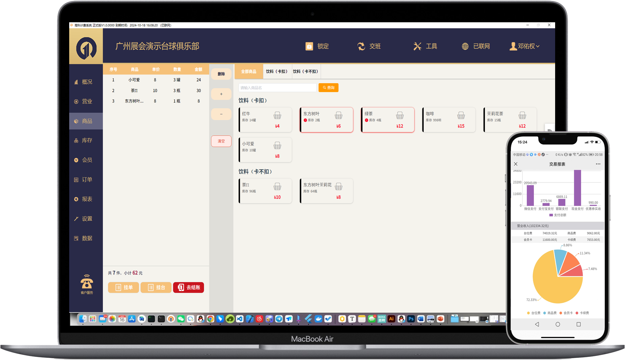Screen dimensions: 625x364
Task: Open the 工具 tools menu
Action: 425,46
